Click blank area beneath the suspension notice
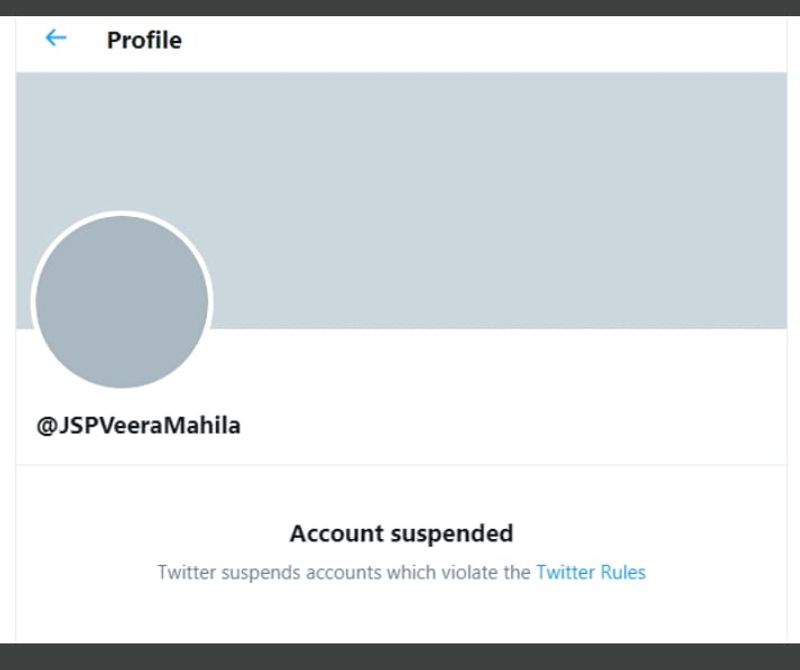800x670 pixels. click(400, 615)
